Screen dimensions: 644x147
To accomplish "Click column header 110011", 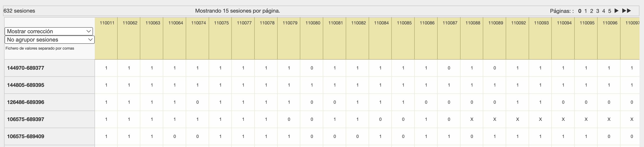I will [x=107, y=23].
